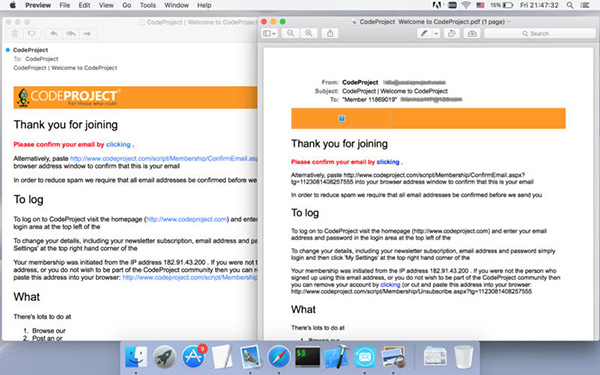600x375 pixels.
Task: Open the File menu
Action: [65, 5]
